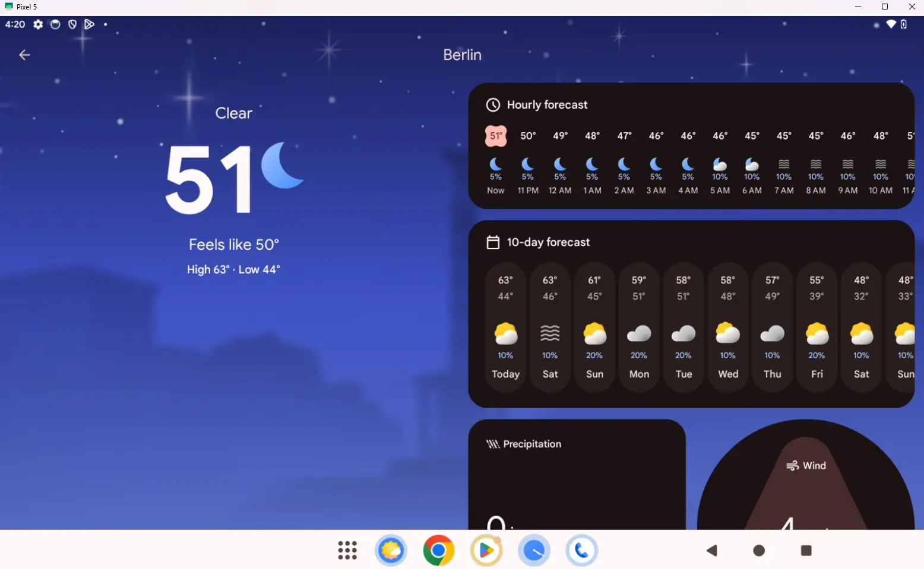Click the clock icon beside Hourly forecast
Viewport: 924px width, 569px height.
(x=493, y=105)
